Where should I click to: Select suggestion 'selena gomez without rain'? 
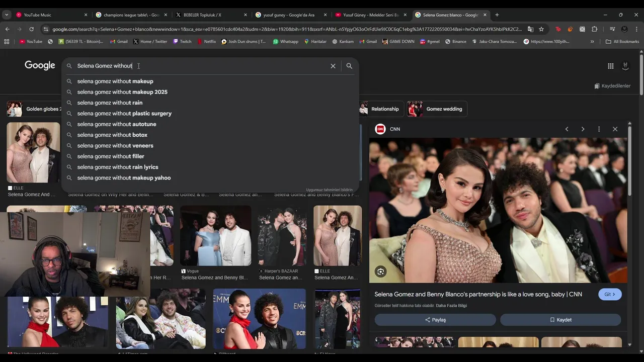(x=210, y=103)
